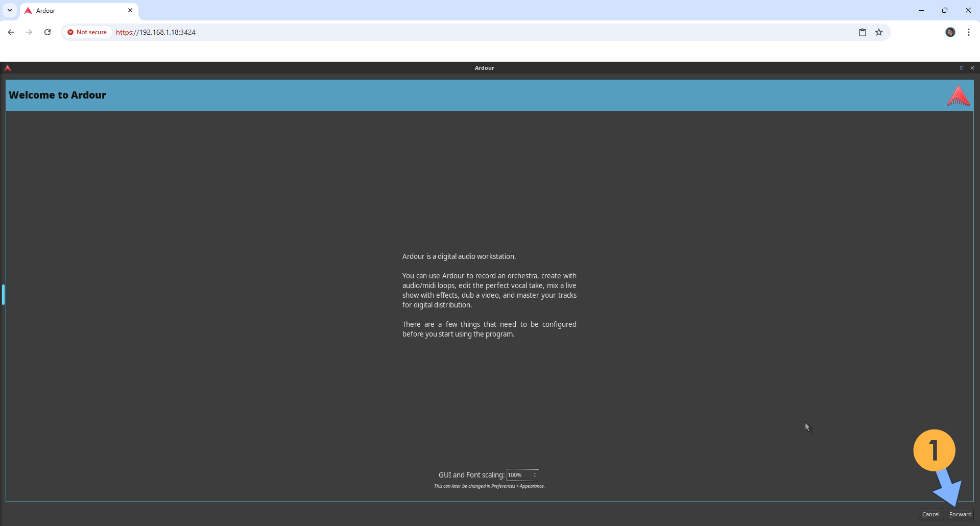Screen dimensions: 980x526
Task: Click the Ardour logo in welcome header
Action: tap(959, 95)
